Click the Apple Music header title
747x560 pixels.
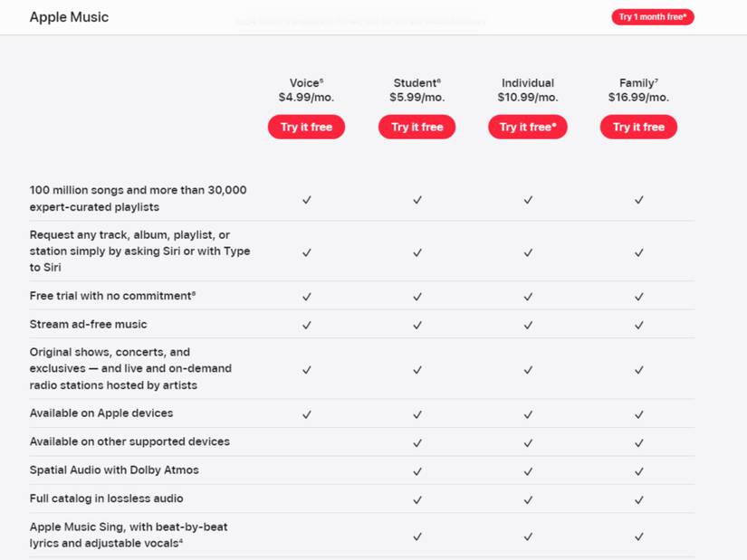[x=69, y=17]
